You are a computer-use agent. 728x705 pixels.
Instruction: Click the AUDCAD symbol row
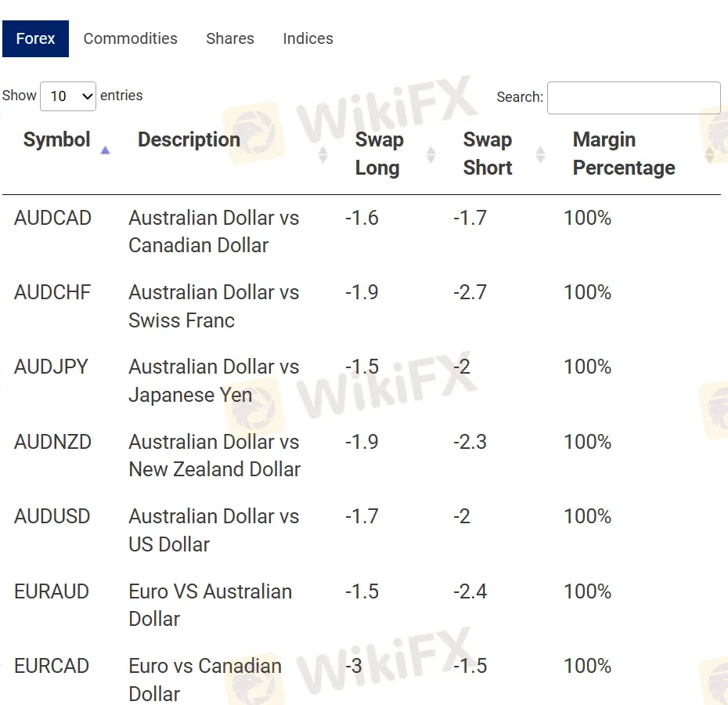52,218
